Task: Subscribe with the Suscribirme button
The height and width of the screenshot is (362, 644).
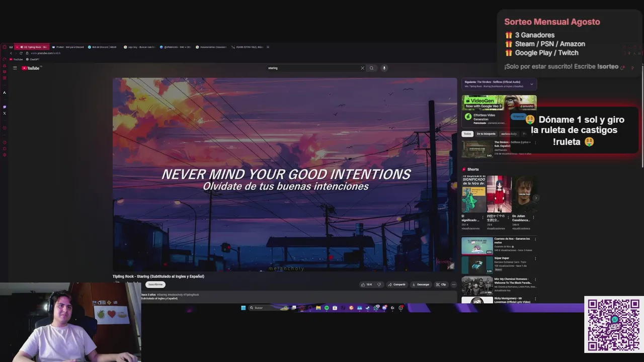Action: pyautogui.click(x=155, y=285)
